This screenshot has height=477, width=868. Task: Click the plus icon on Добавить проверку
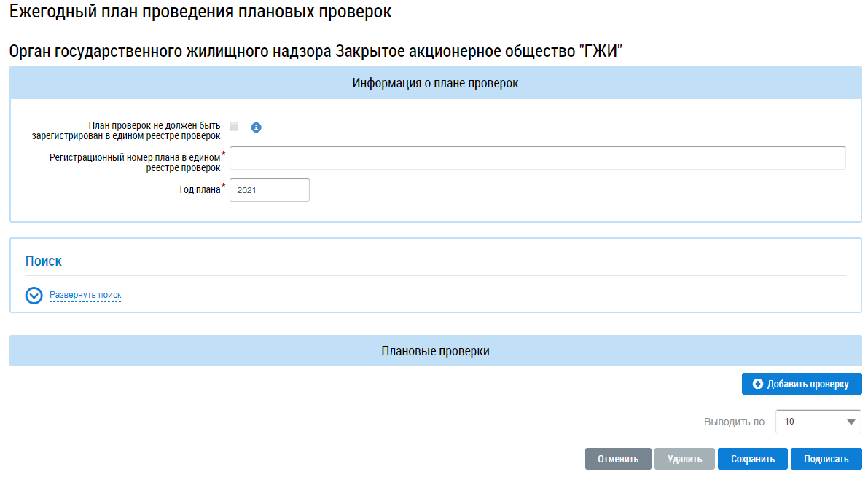(758, 384)
